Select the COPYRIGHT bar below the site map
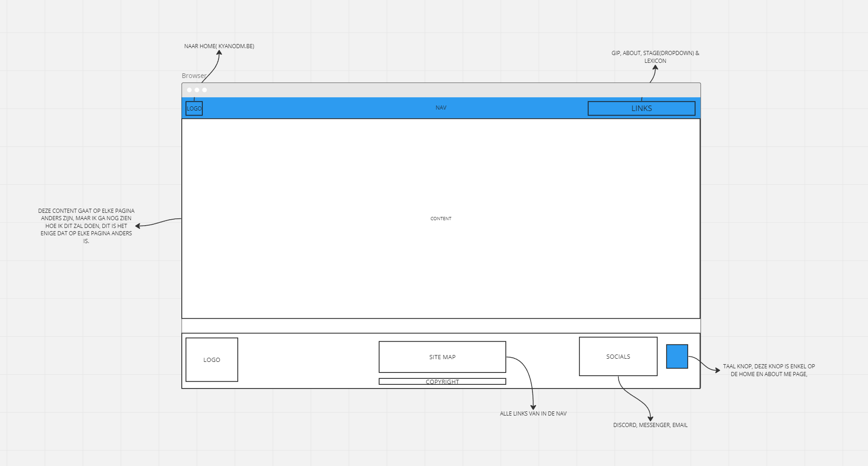This screenshot has height=466, width=868. pyautogui.click(x=442, y=382)
